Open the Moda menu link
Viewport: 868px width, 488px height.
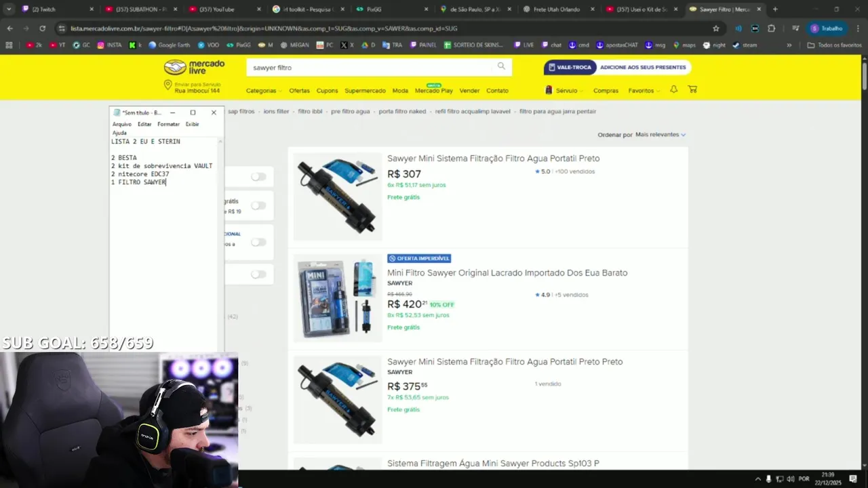coord(400,90)
